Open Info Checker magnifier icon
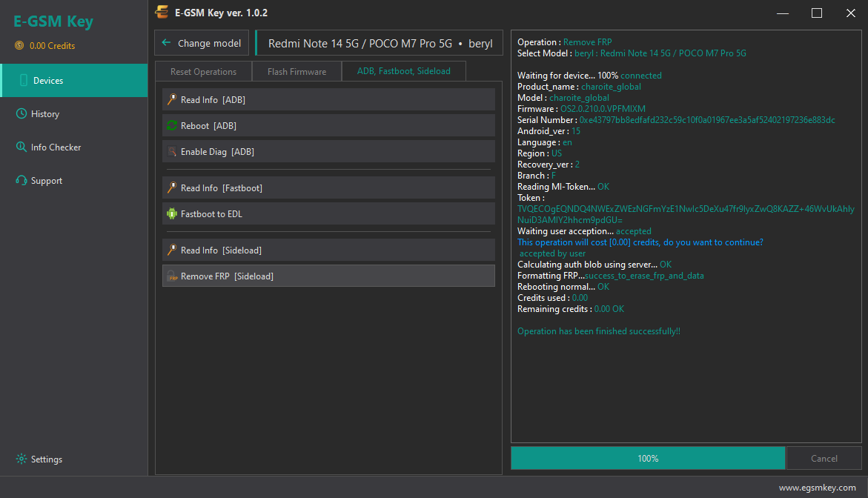This screenshot has height=498, width=868. (21, 147)
